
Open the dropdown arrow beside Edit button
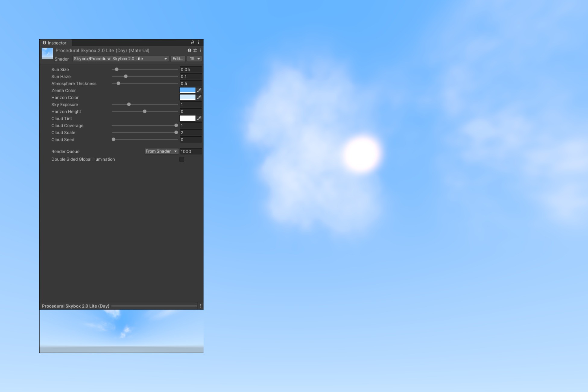(199, 59)
